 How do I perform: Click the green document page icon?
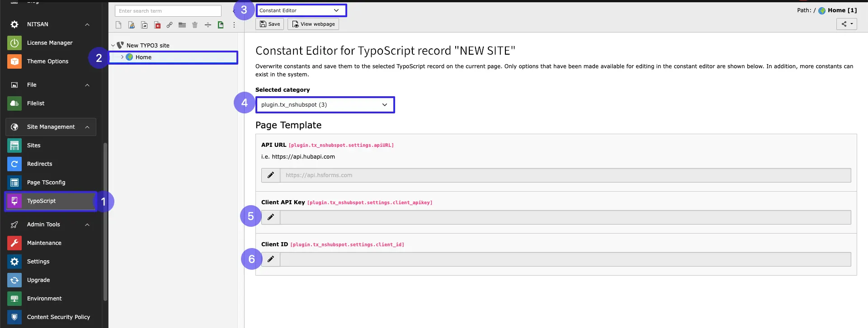221,25
